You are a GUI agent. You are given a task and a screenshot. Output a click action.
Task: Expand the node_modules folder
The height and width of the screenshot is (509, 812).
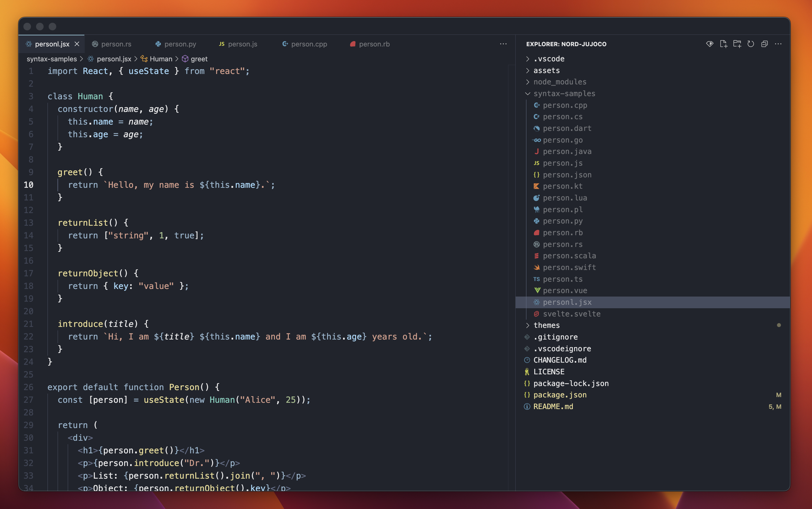560,82
